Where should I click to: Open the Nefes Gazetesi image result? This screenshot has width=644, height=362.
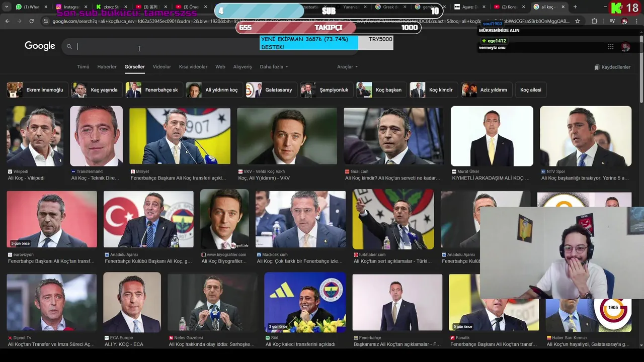point(212,302)
